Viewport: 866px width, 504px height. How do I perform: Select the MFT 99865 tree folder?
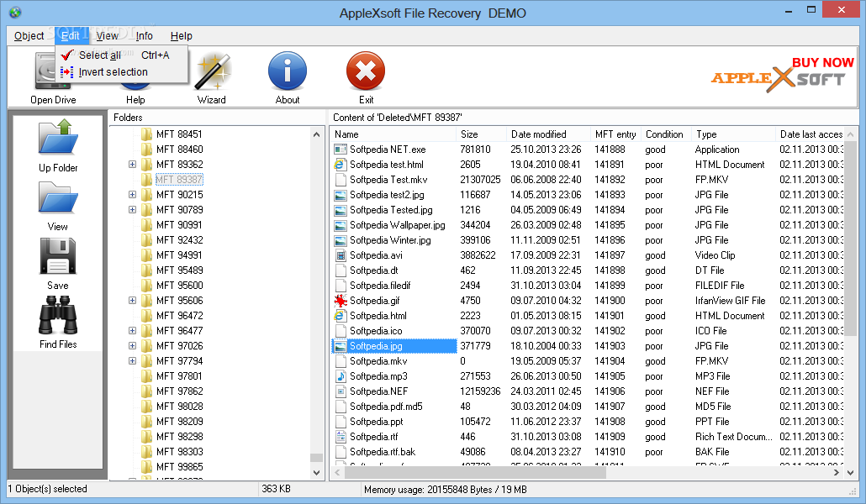[x=179, y=466]
